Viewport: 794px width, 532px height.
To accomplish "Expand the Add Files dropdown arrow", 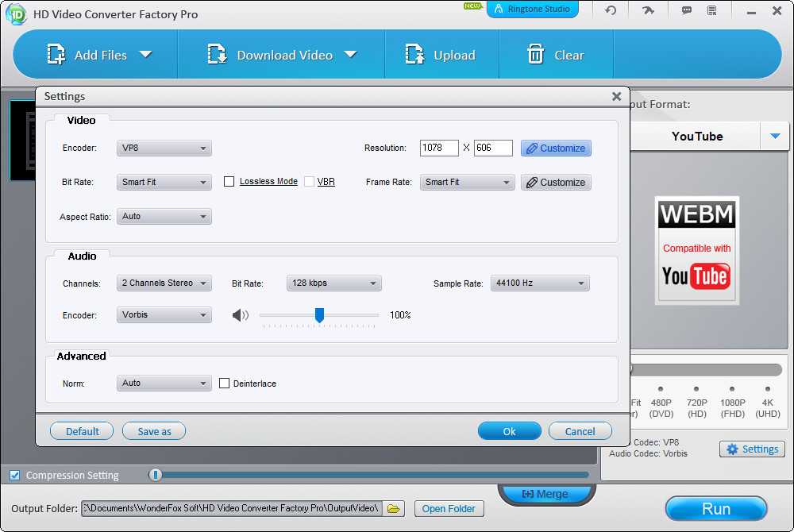I will 145,55.
